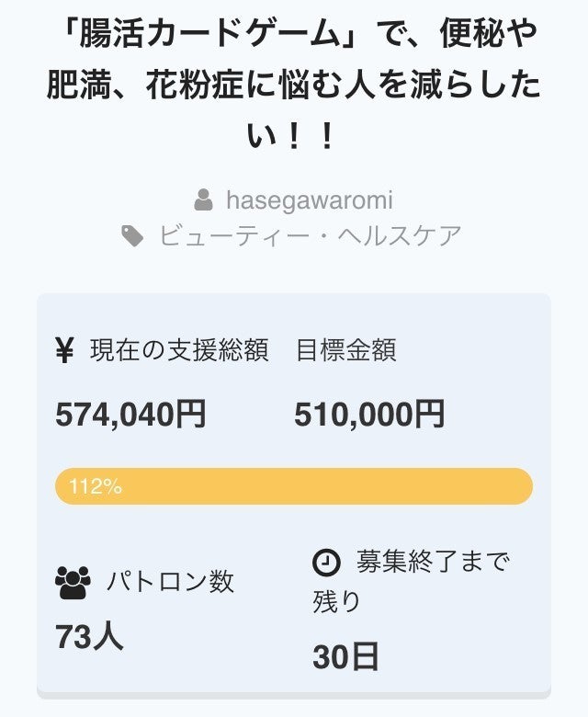
Task: Click the patrons group icon
Action: [x=73, y=582]
